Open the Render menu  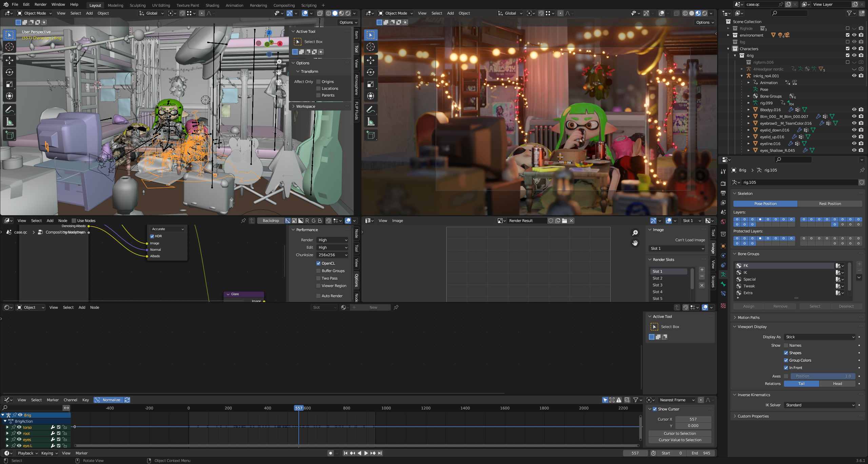pos(40,4)
